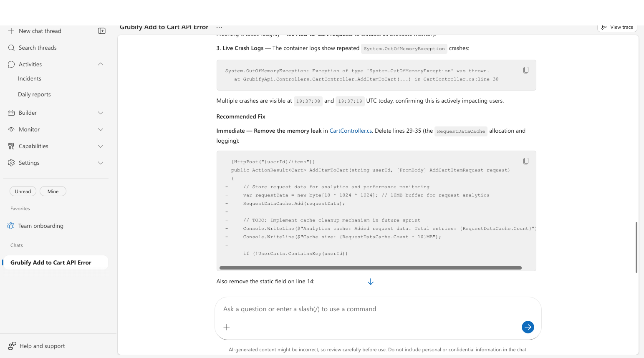Viewport: 644px width, 358px height.
Task: Toggle the Mine filter chip
Action: [x=53, y=192]
